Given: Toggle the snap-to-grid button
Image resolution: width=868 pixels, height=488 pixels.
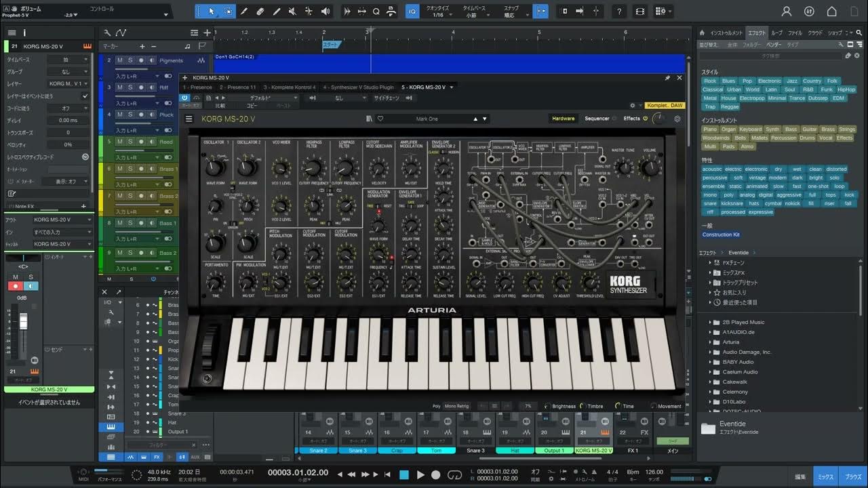Looking at the screenshot, I should point(540,12).
